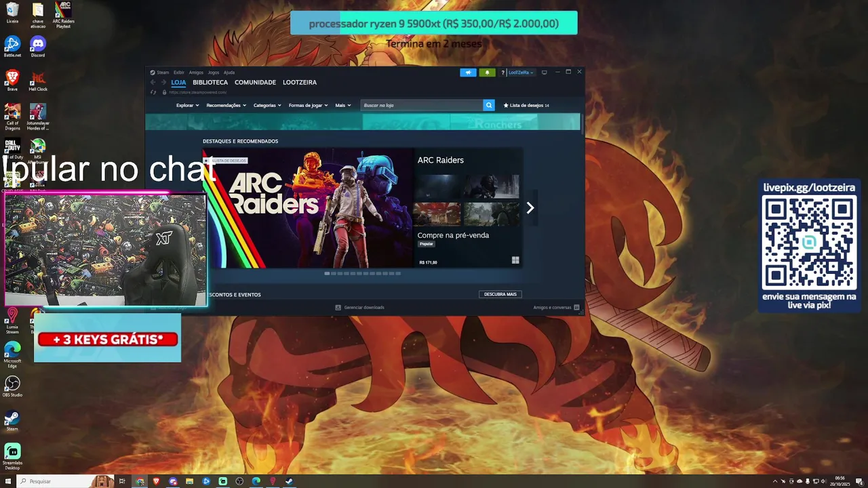Expand Formas de jogar dropdown
Screen dimensions: 868x488
tap(308, 105)
